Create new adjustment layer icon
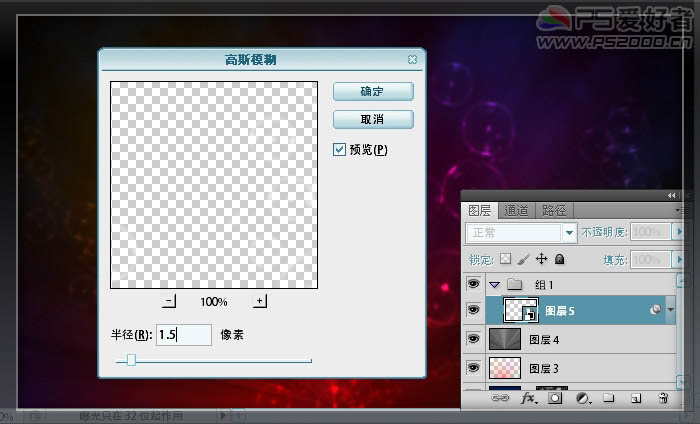The image size is (700, 424). [581, 398]
